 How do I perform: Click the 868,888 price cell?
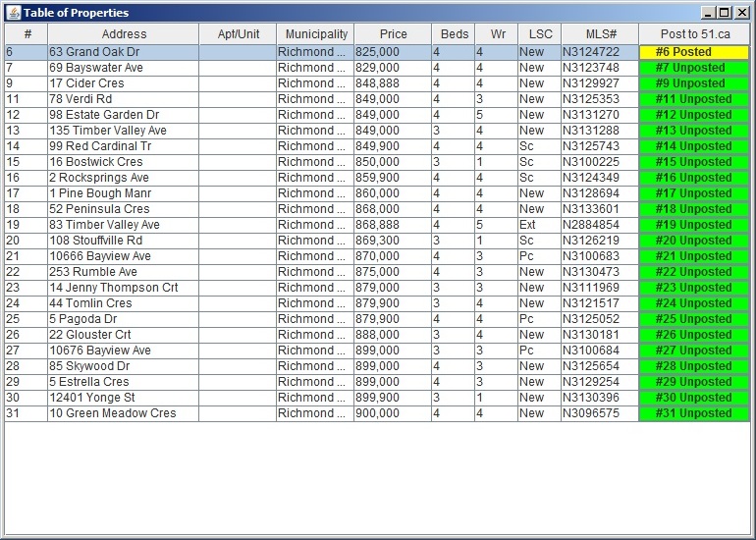pos(393,225)
